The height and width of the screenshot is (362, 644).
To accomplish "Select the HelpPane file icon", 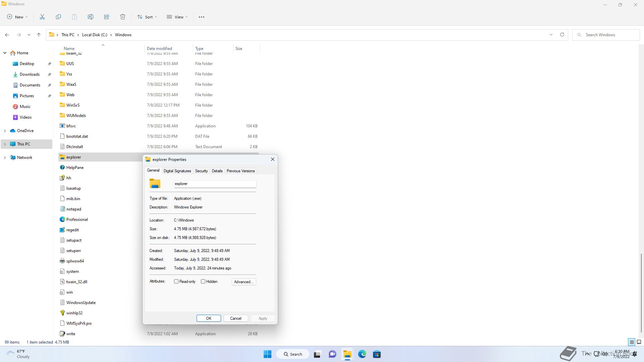I will [62, 168].
